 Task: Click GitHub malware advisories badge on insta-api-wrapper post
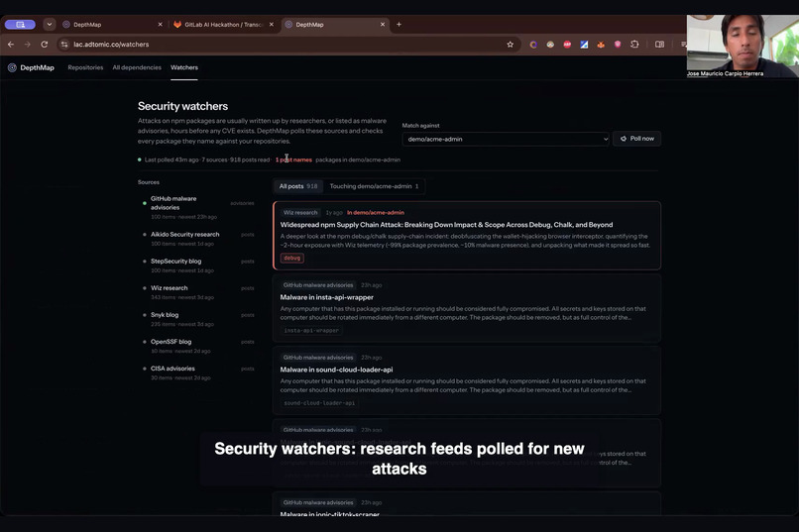pos(318,285)
